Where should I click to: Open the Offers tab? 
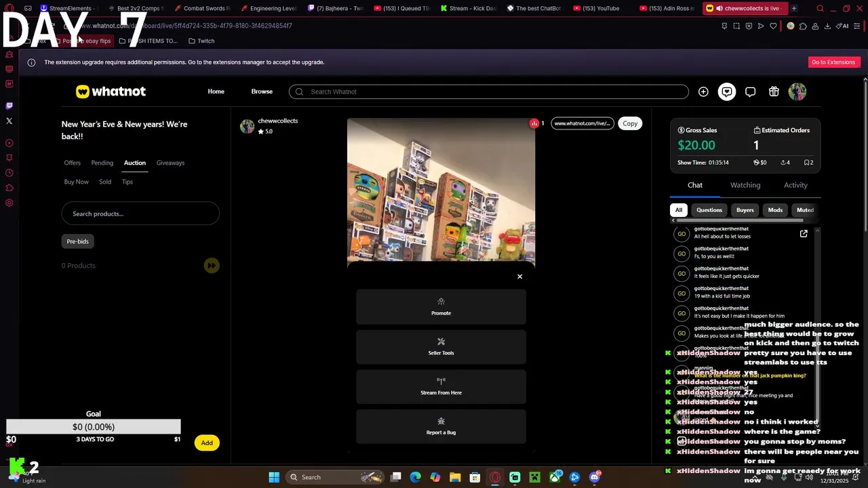point(73,163)
